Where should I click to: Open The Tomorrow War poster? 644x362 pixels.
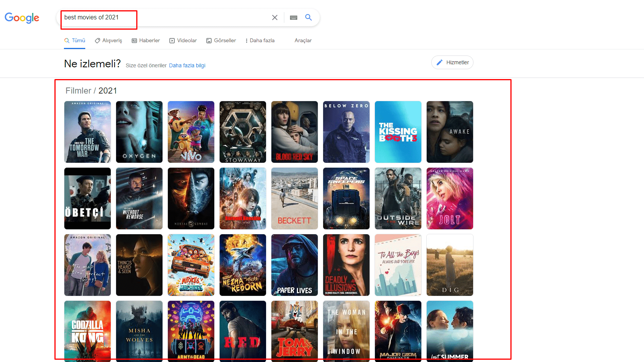(x=88, y=132)
